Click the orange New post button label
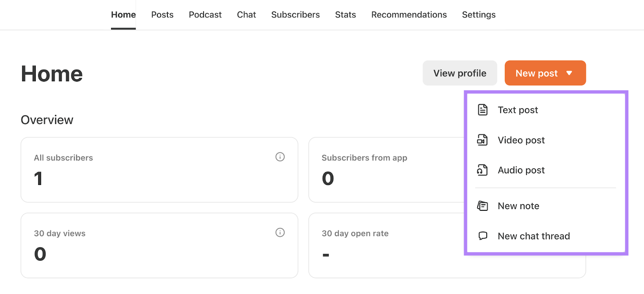This screenshot has width=644, height=294. click(537, 73)
